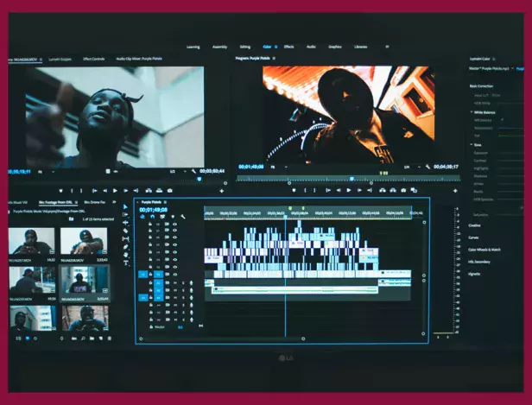Show hidden Project panel tabs chevron
This screenshot has width=532, height=405.
tap(114, 202)
